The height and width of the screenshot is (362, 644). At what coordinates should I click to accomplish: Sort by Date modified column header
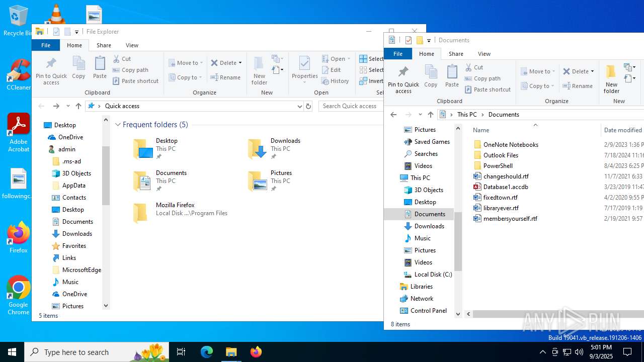click(623, 130)
